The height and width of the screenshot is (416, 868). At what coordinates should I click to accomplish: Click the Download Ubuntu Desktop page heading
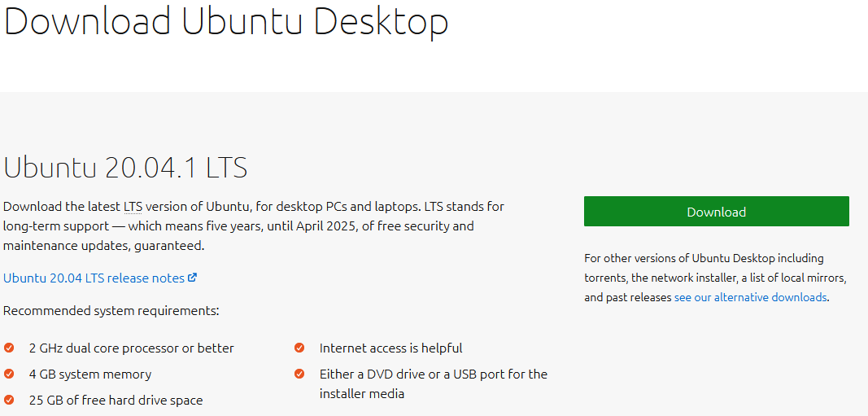(x=226, y=21)
